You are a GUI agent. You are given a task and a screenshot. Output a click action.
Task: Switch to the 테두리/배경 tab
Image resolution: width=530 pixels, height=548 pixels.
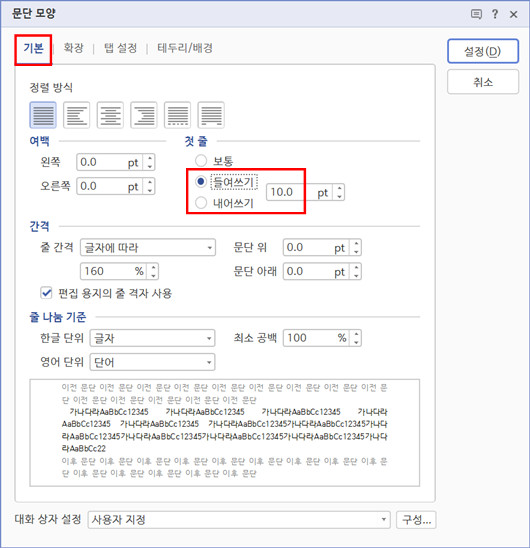[x=185, y=48]
